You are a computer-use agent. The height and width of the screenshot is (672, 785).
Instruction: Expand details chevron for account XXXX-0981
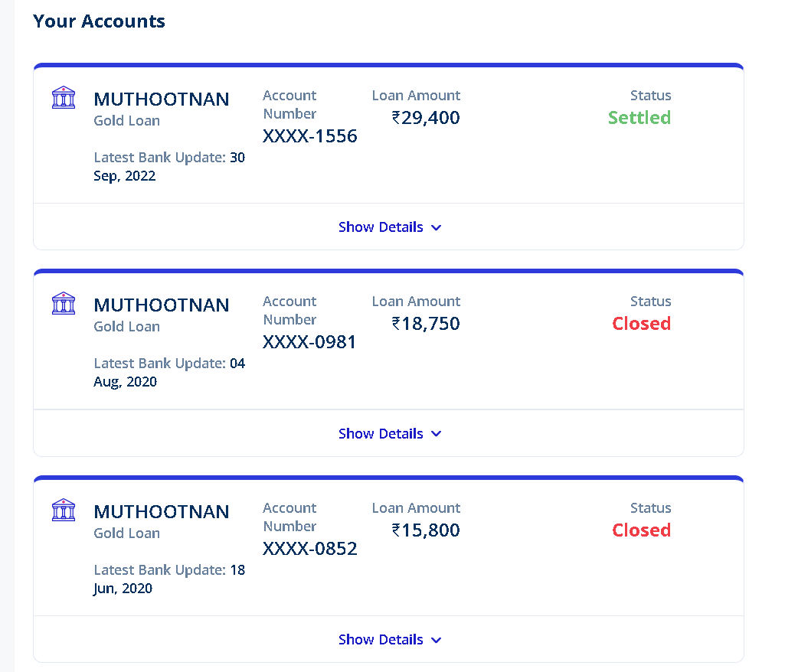click(x=437, y=434)
